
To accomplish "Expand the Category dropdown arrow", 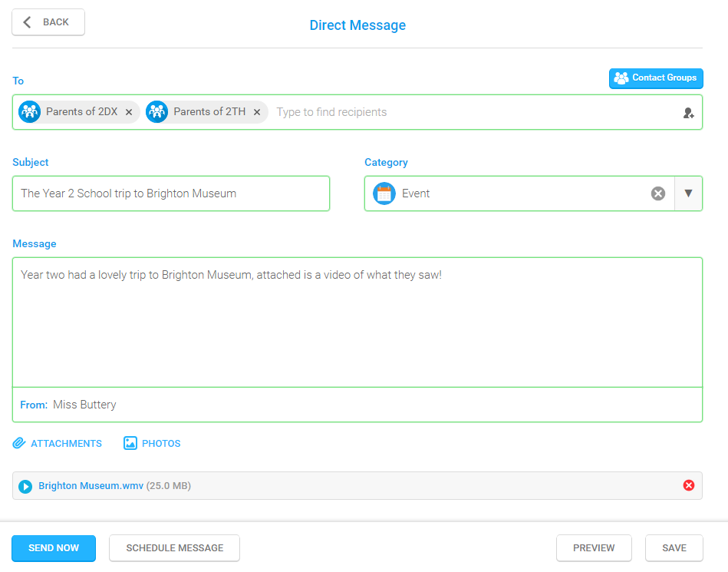I will [x=688, y=193].
